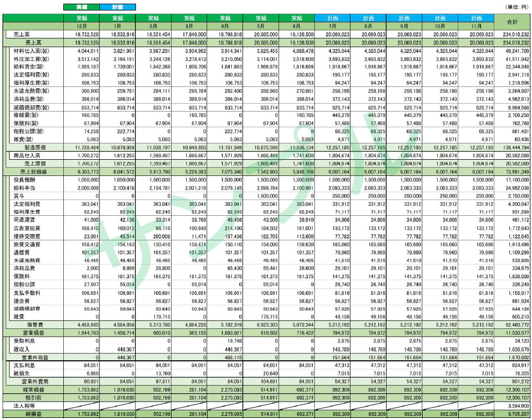Click the 受取利息 row label
532x420 pixels.
(24, 341)
